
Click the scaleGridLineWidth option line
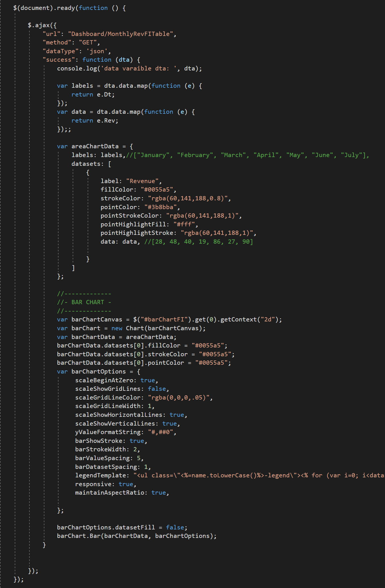coord(115,406)
